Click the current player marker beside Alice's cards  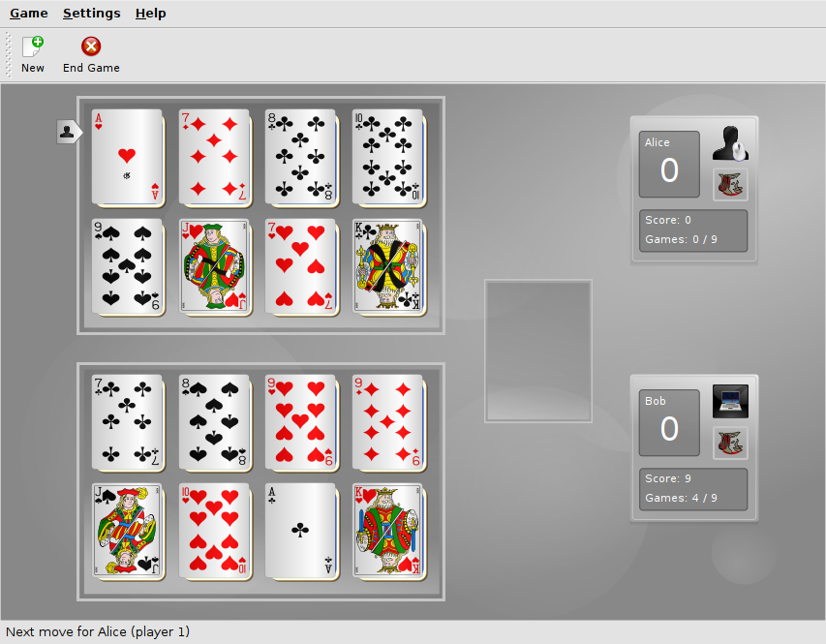click(69, 132)
